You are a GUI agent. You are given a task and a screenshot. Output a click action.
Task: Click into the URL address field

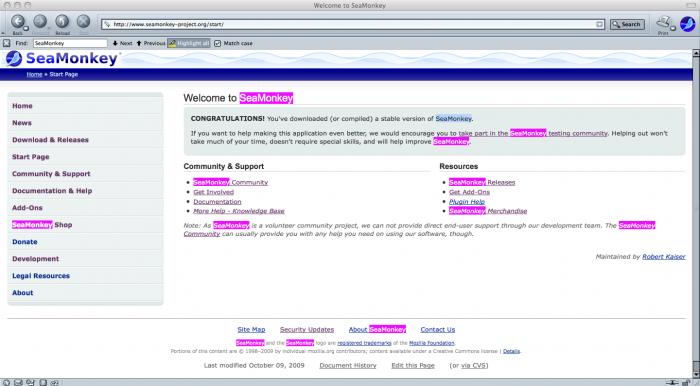(x=353, y=25)
